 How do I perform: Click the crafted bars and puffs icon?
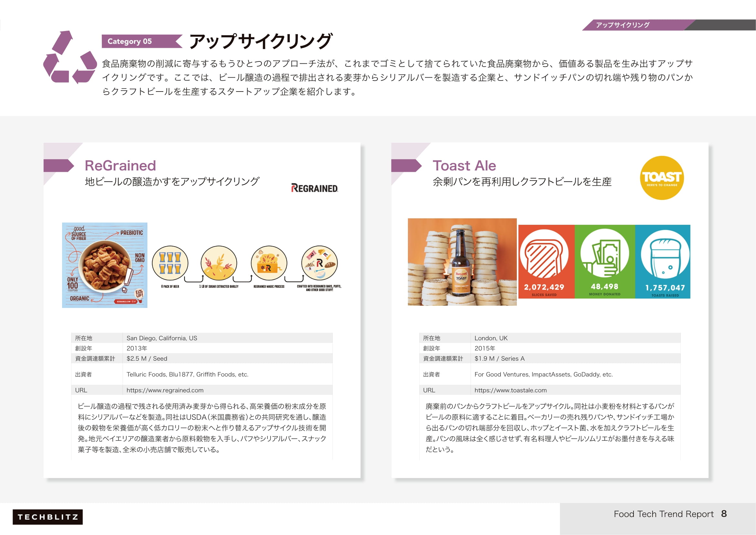click(319, 263)
